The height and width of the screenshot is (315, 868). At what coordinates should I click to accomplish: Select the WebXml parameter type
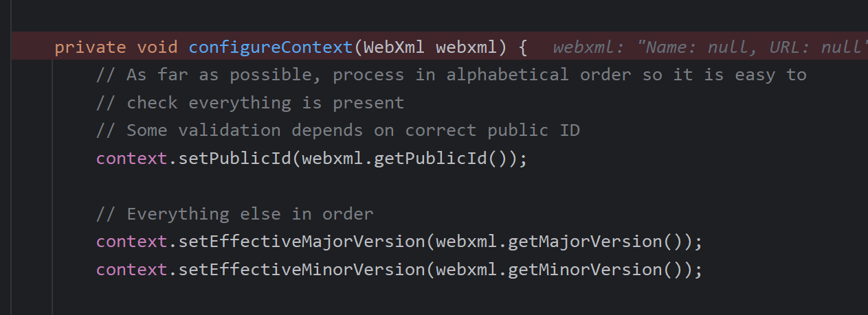coord(394,47)
